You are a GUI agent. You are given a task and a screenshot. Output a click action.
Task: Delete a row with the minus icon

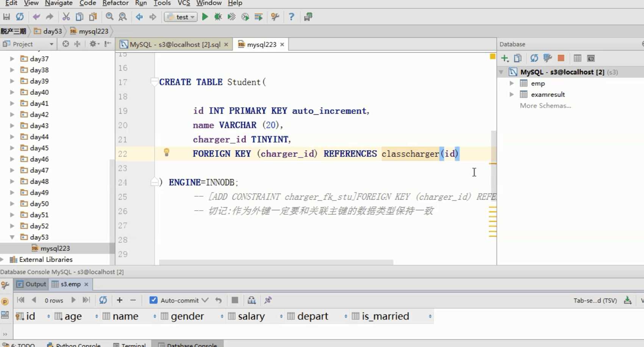coord(133,300)
